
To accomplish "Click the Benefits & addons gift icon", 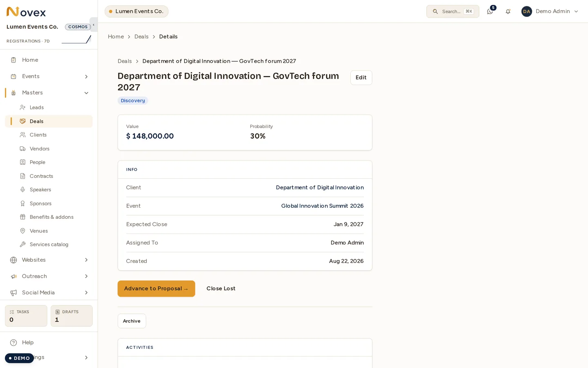I will pyautogui.click(x=23, y=217).
